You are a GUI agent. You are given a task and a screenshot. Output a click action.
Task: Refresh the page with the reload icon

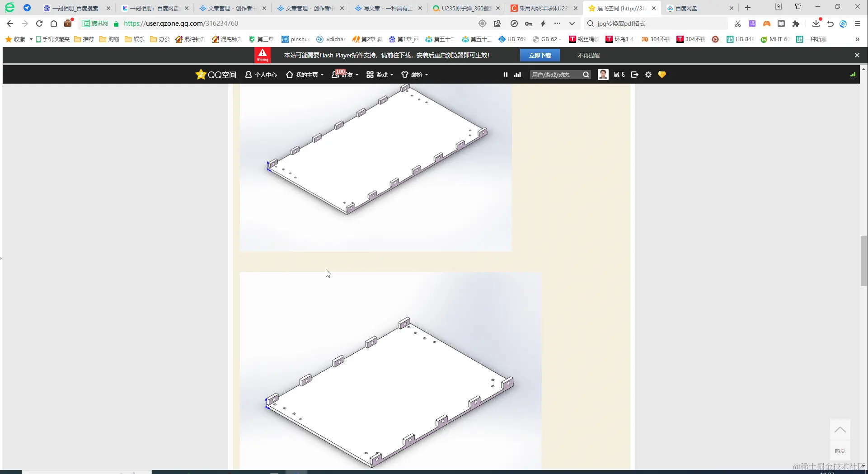39,23
